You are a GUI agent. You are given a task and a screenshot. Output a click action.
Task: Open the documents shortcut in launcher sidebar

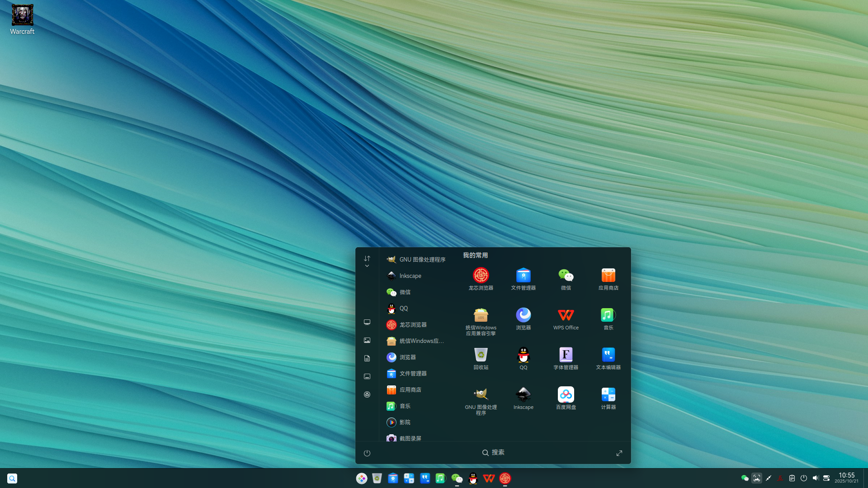[x=367, y=358]
